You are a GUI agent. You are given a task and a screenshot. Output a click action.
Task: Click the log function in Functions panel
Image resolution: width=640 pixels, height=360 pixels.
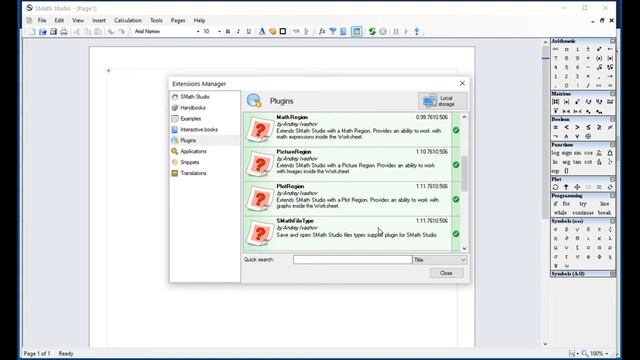point(556,153)
